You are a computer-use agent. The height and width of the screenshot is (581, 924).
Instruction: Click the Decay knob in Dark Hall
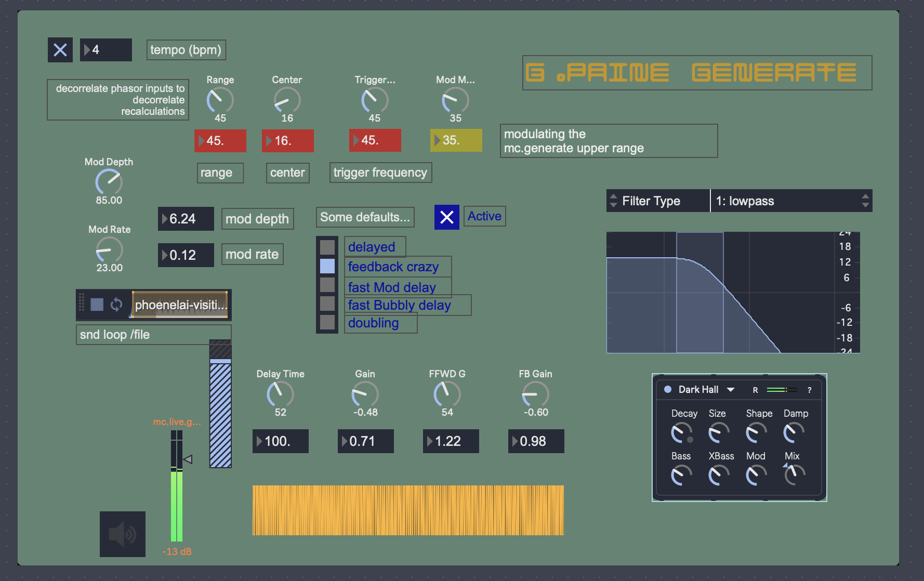tap(681, 432)
